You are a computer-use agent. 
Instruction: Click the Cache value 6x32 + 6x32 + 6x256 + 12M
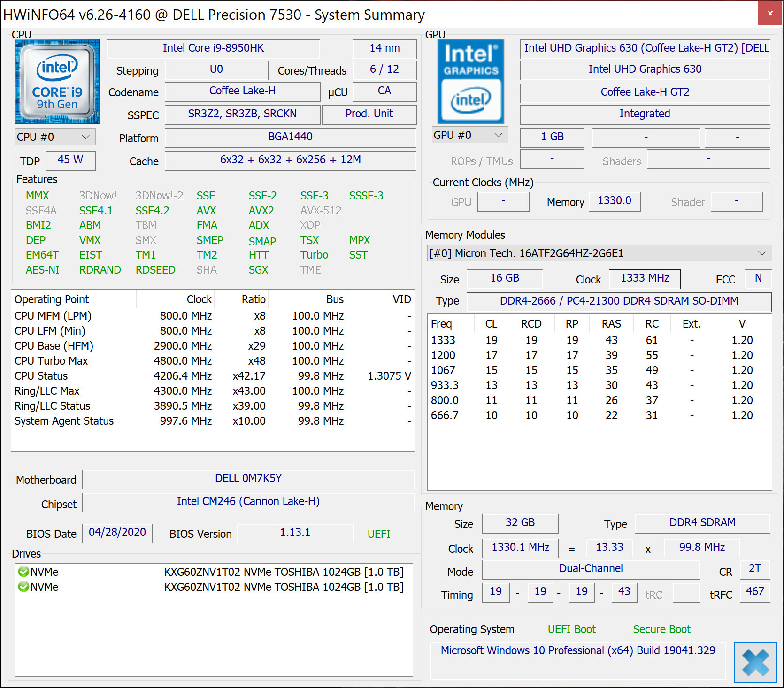click(x=291, y=160)
